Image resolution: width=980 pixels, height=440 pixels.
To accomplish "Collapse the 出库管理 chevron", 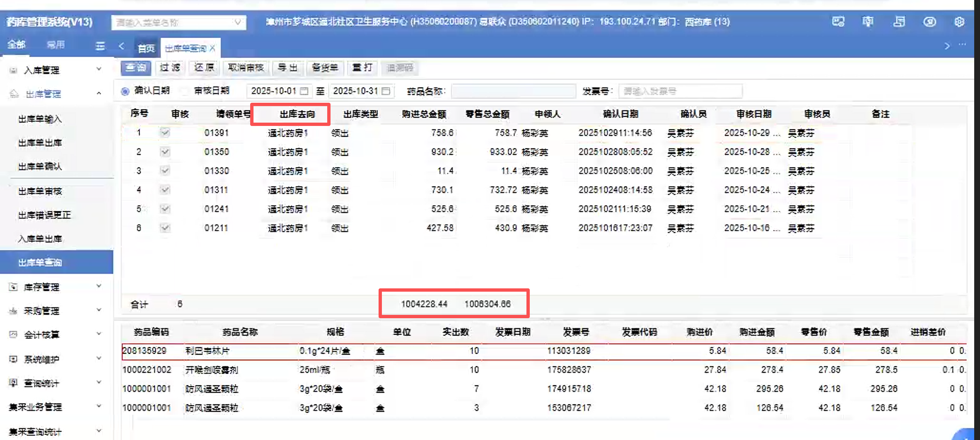I will [99, 93].
